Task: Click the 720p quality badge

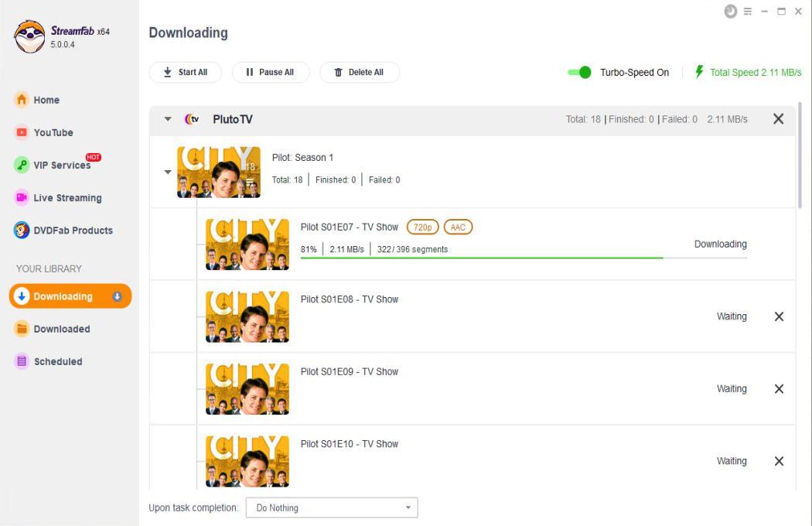Action: coord(422,227)
